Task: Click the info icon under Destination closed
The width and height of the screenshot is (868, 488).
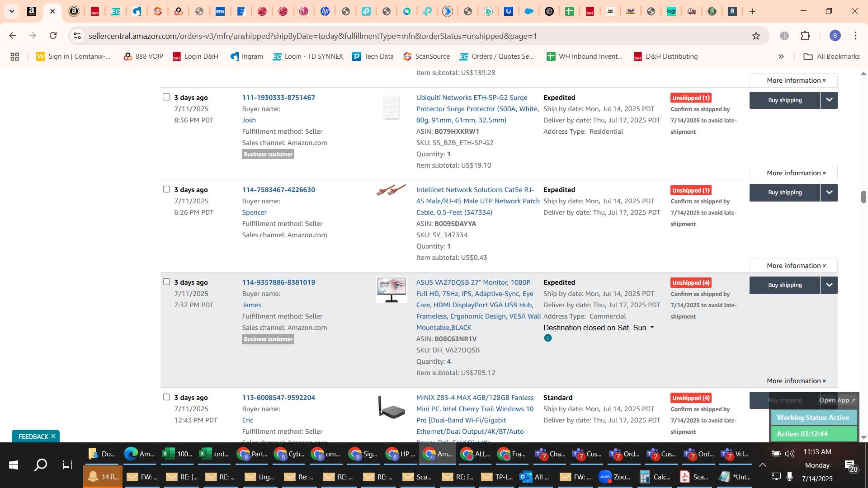Action: coord(548,338)
